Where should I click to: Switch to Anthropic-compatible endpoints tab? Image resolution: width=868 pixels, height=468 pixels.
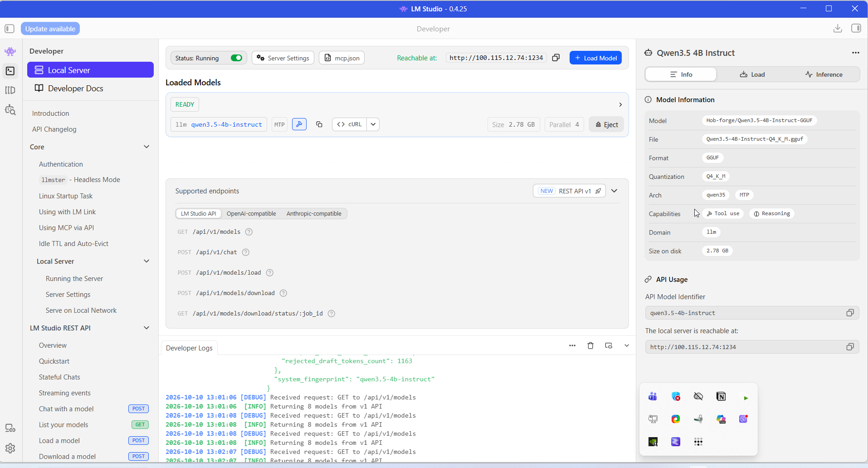(x=314, y=214)
